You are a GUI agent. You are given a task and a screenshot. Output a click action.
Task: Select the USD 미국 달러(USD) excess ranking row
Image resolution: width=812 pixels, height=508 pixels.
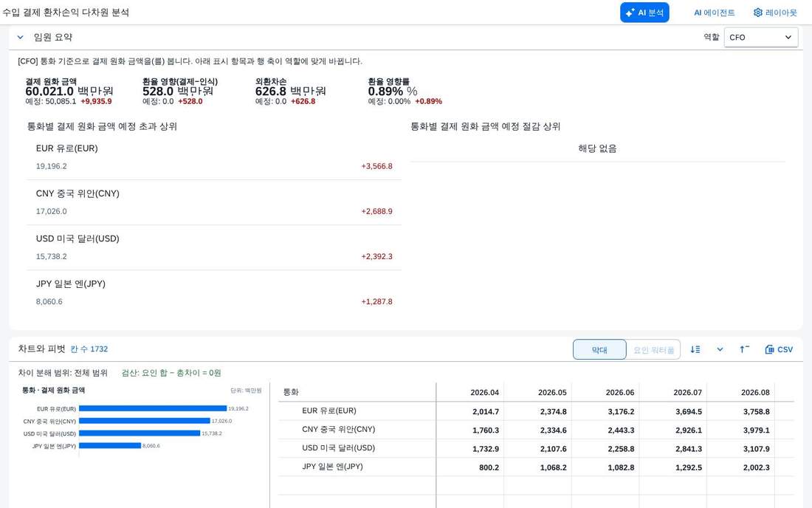point(214,247)
